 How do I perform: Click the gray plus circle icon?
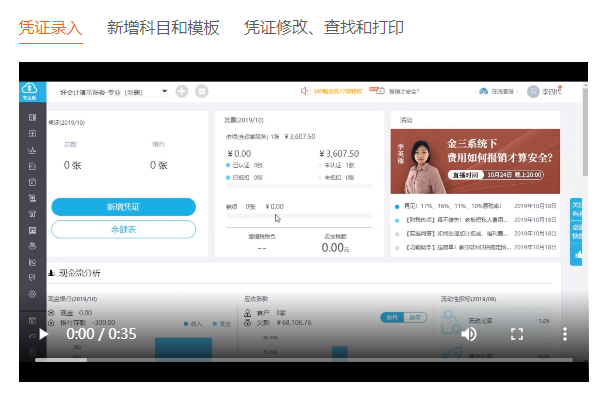182,91
